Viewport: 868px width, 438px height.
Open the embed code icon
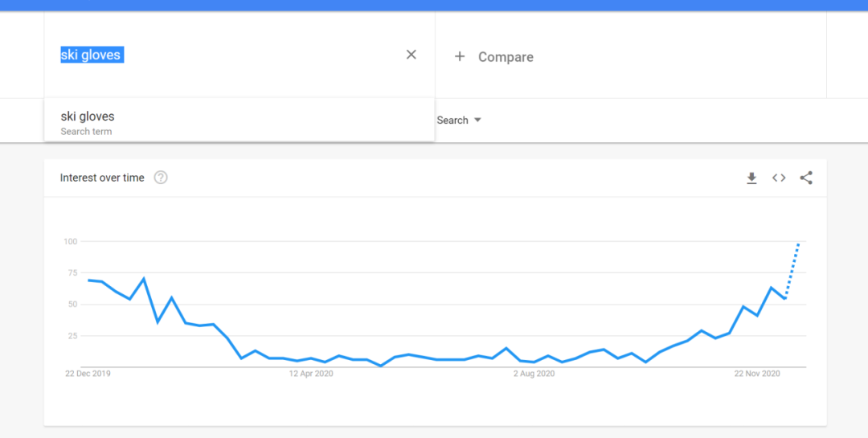779,178
